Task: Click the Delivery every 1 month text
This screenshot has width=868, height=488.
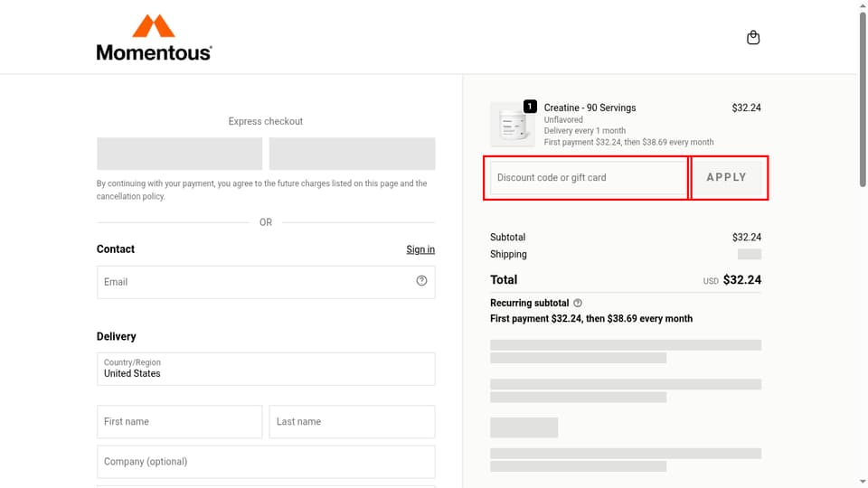Action: pyautogui.click(x=585, y=130)
